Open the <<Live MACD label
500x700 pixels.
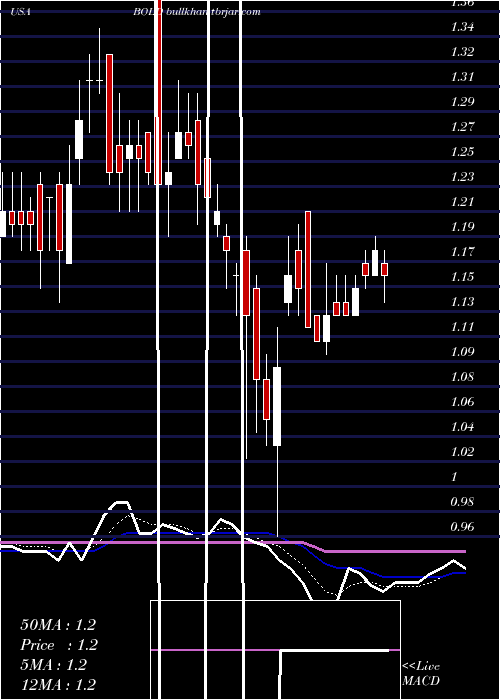(421, 674)
